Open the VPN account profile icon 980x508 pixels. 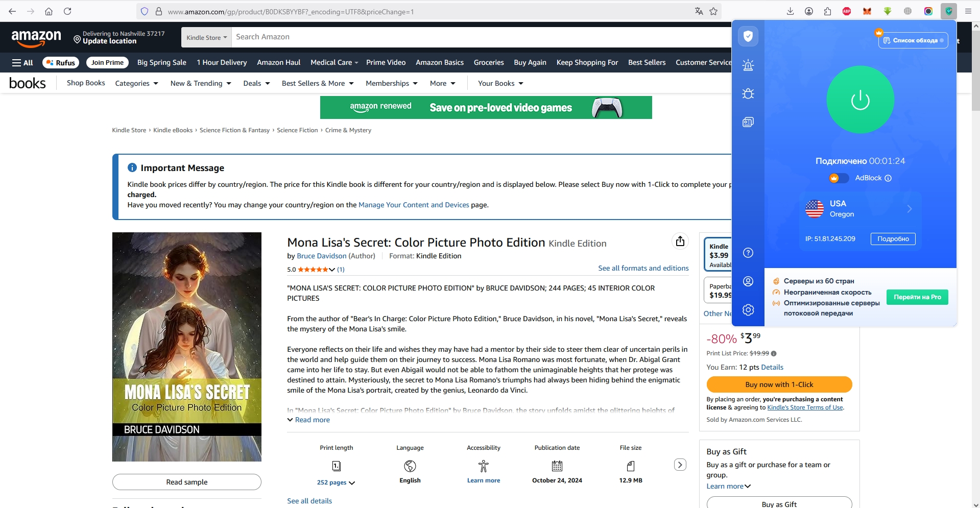click(x=748, y=281)
